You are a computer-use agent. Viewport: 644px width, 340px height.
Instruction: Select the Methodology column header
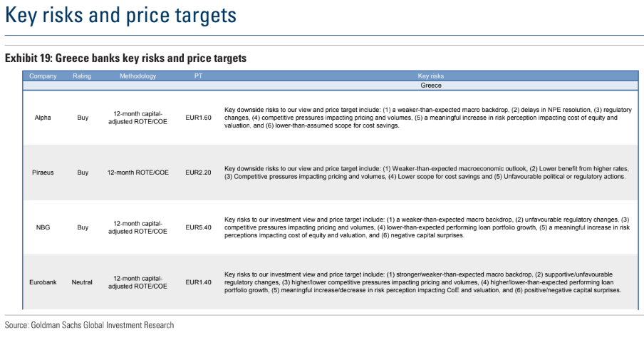[137, 76]
